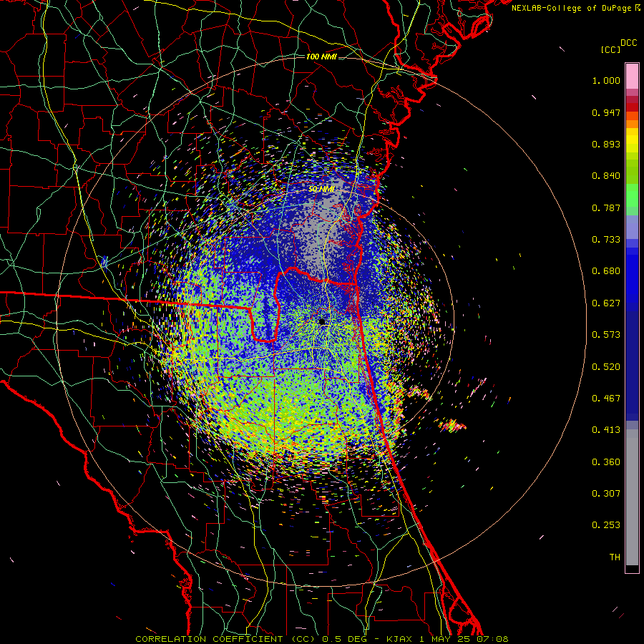
Task: Select the 0.733 scale value
Action: [606, 240]
